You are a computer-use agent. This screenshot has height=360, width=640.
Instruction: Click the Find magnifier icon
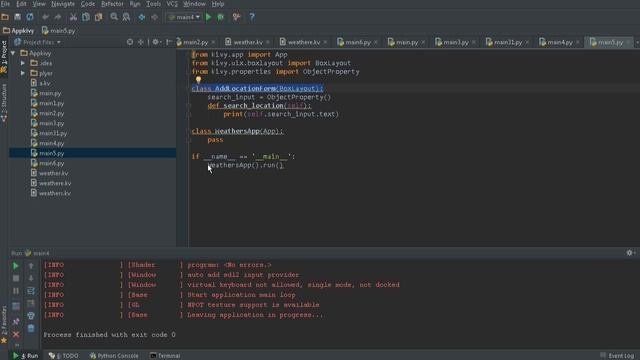pyautogui.click(x=114, y=17)
